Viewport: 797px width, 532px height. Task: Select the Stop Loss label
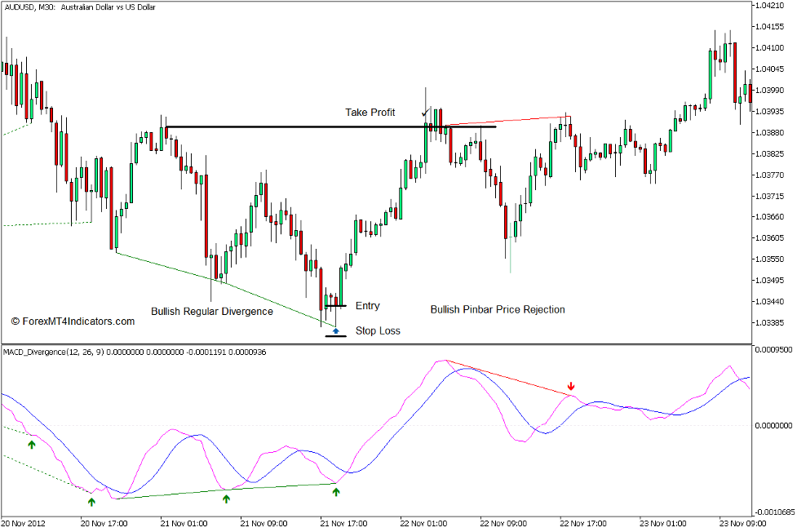coord(379,330)
